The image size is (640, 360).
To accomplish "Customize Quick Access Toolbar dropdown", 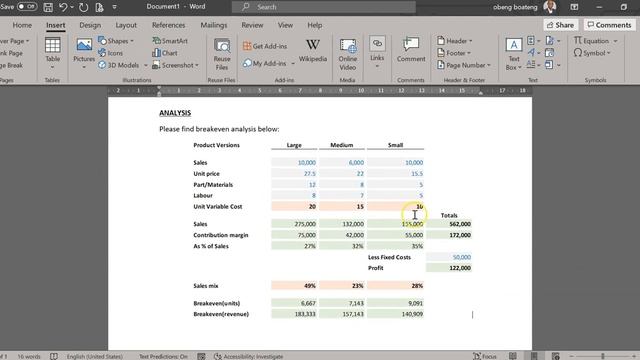I will coord(114,7).
